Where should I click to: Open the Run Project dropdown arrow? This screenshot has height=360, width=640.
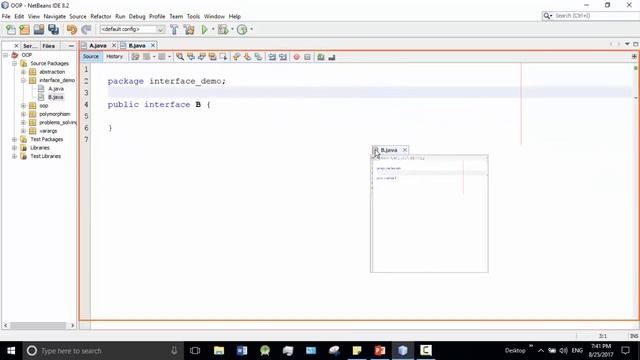213,29
